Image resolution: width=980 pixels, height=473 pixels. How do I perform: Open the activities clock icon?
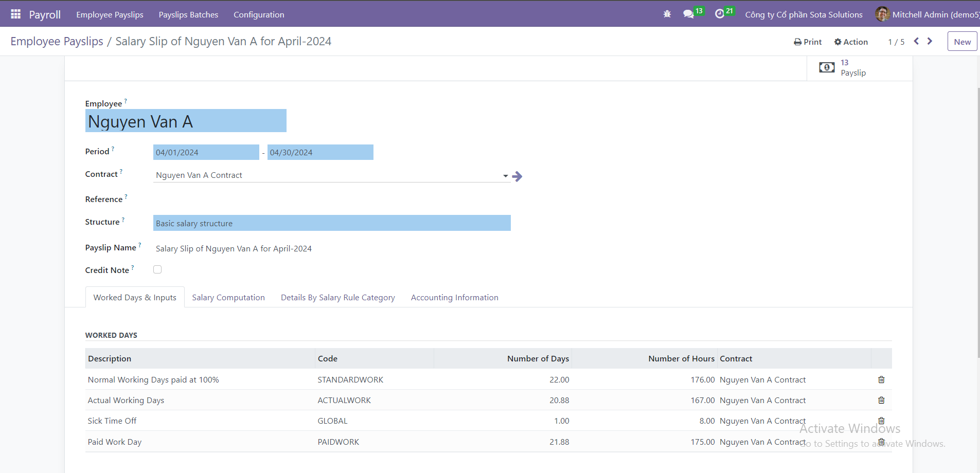point(720,14)
